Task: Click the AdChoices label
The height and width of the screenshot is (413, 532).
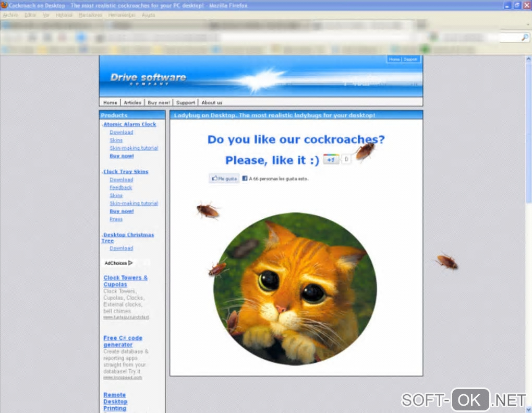Action: (115, 263)
